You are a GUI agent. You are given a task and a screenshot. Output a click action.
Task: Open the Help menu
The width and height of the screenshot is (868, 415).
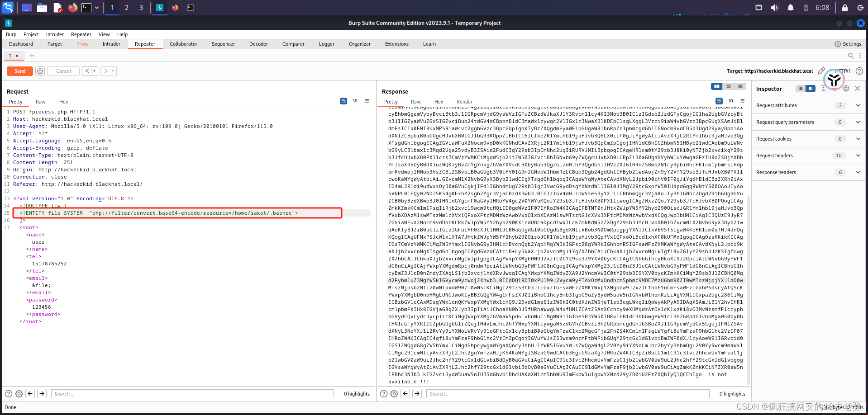coord(122,34)
